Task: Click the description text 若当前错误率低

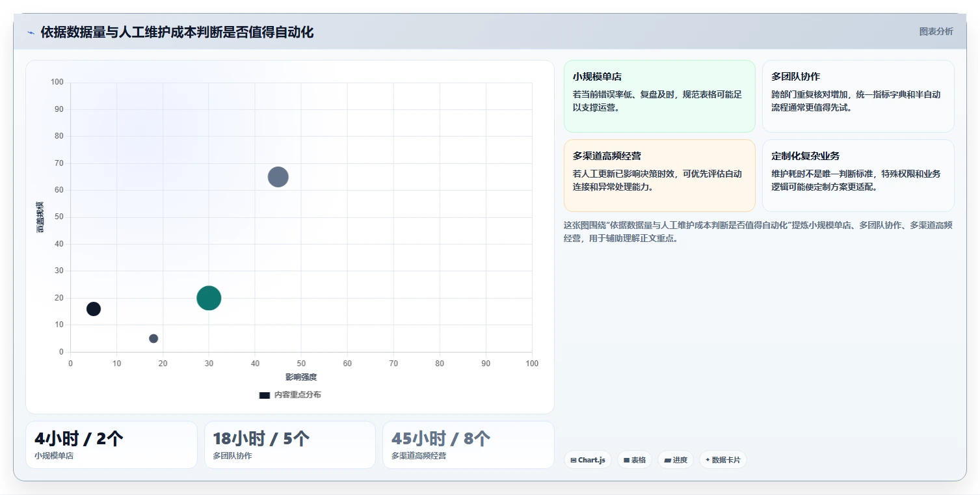Action: 657,101
